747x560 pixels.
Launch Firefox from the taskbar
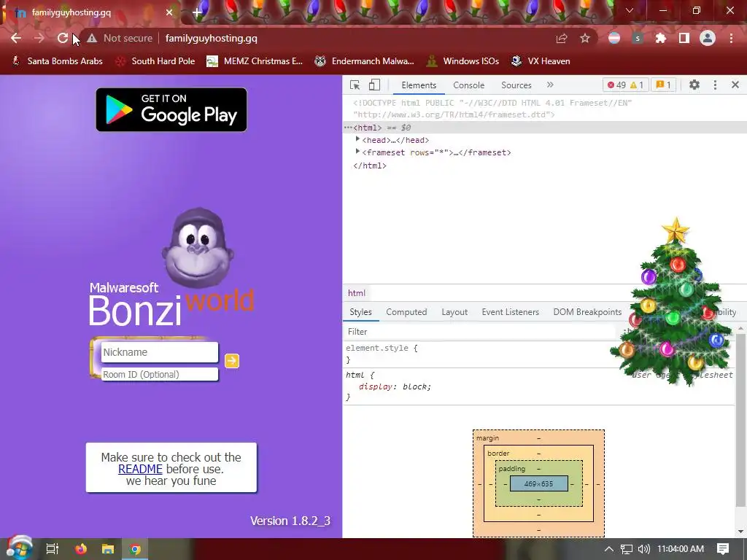(81, 549)
